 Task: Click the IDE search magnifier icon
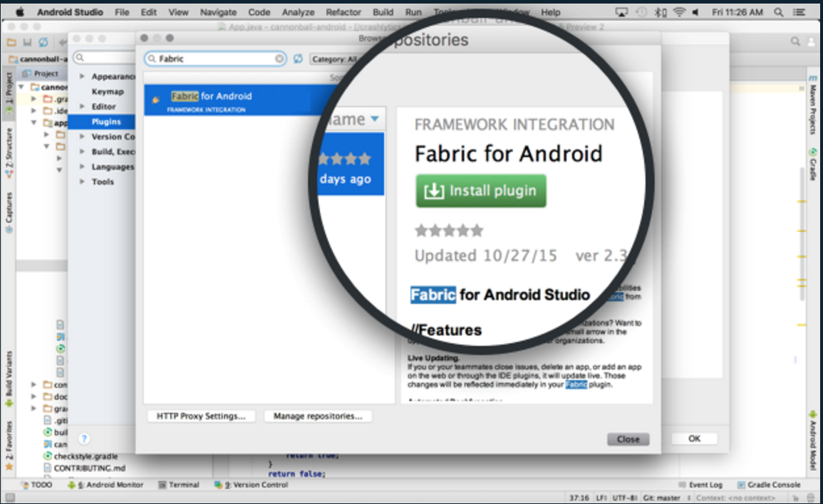click(x=796, y=41)
